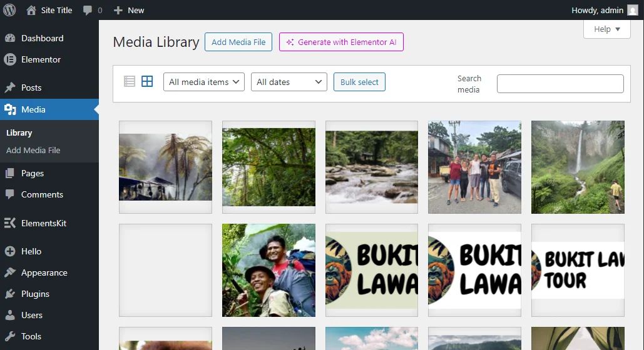The width and height of the screenshot is (644, 350).
Task: Click the ElementsKit logo icon
Action: tap(10, 223)
